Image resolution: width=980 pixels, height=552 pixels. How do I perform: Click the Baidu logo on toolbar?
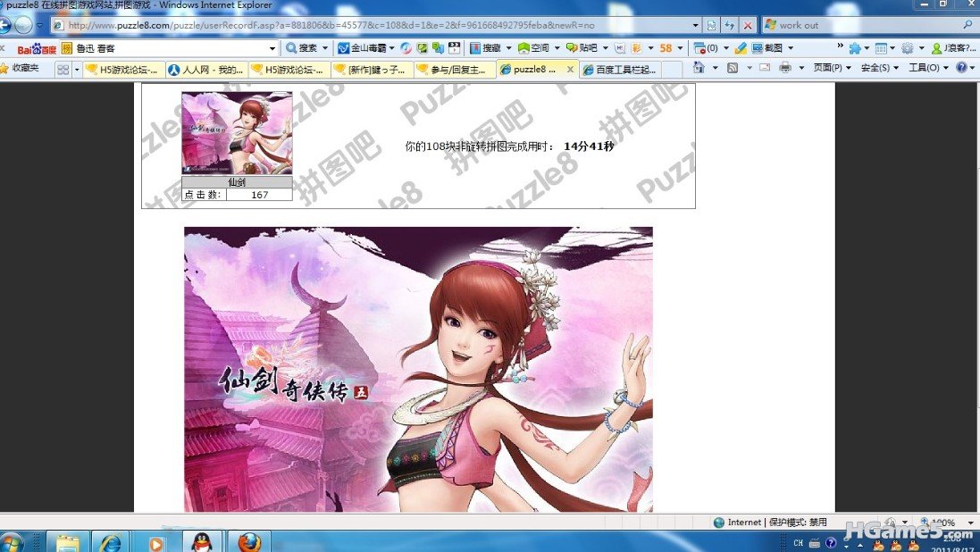point(37,48)
